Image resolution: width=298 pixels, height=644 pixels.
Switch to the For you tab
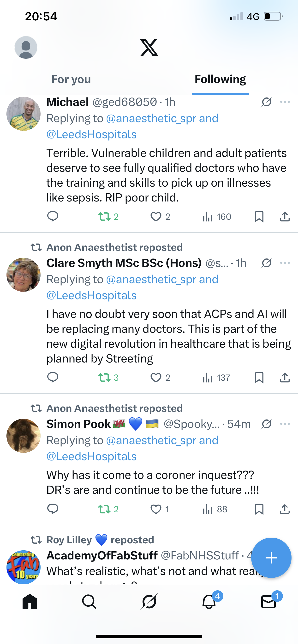[71, 79]
